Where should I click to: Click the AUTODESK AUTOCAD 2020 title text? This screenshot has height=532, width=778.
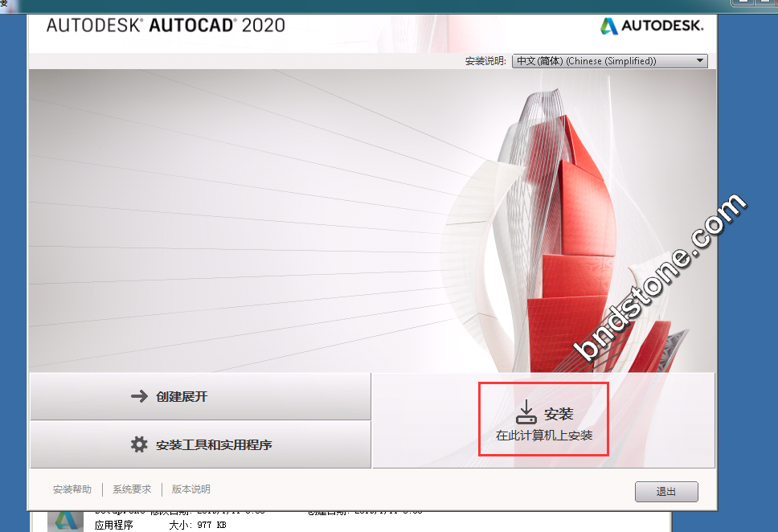pos(166,25)
